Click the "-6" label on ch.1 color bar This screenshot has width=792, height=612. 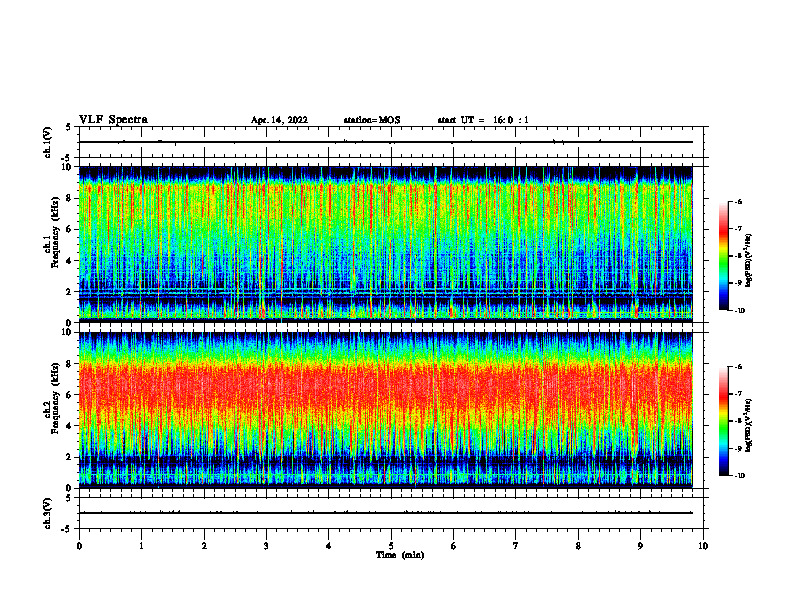(738, 201)
